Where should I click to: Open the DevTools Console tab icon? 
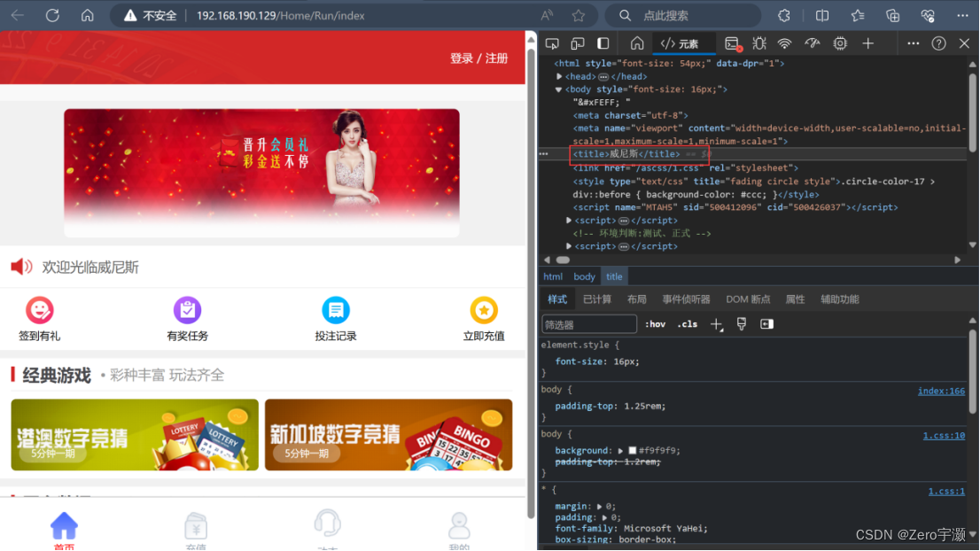[733, 43]
